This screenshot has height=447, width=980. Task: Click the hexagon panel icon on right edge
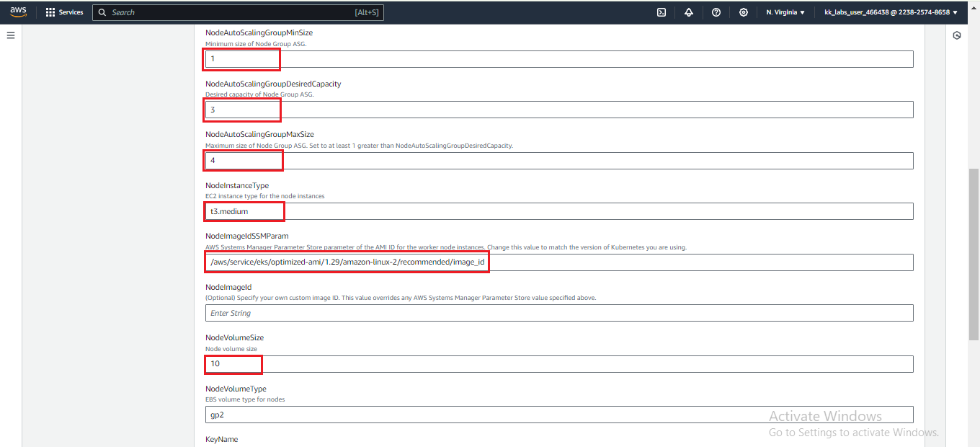tap(956, 35)
